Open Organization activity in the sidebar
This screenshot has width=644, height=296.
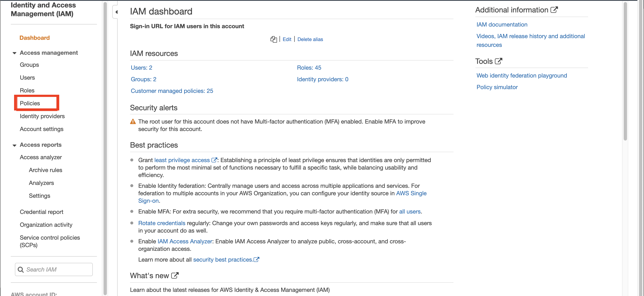46,225
